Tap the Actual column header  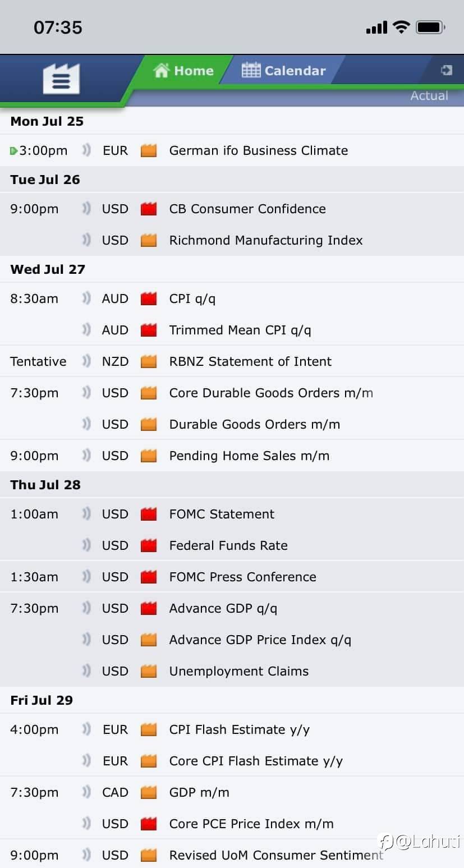click(429, 95)
